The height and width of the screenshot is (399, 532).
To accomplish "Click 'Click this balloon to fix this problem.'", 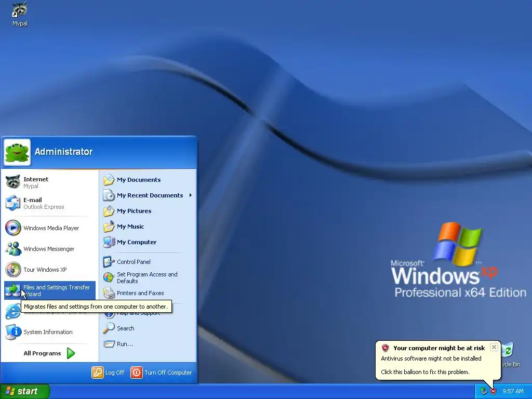I will click(x=425, y=372).
